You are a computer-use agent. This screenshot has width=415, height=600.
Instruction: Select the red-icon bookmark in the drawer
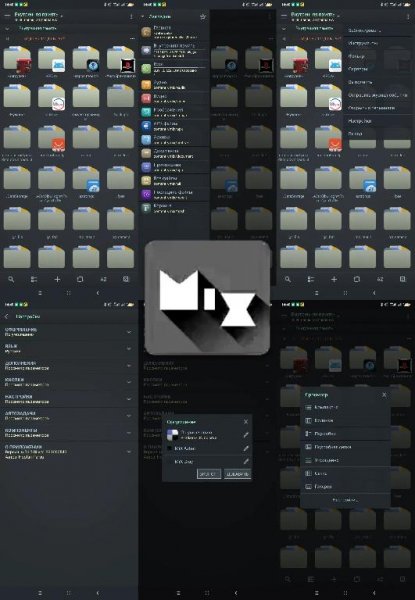coord(174,99)
